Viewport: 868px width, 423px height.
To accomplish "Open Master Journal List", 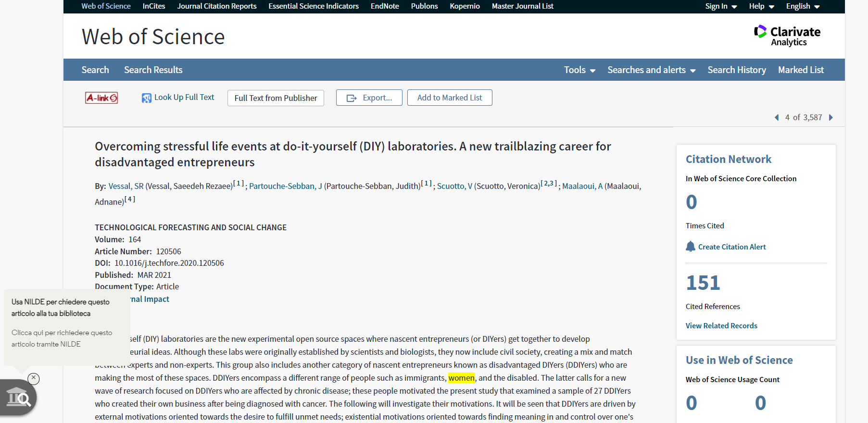I will click(522, 6).
